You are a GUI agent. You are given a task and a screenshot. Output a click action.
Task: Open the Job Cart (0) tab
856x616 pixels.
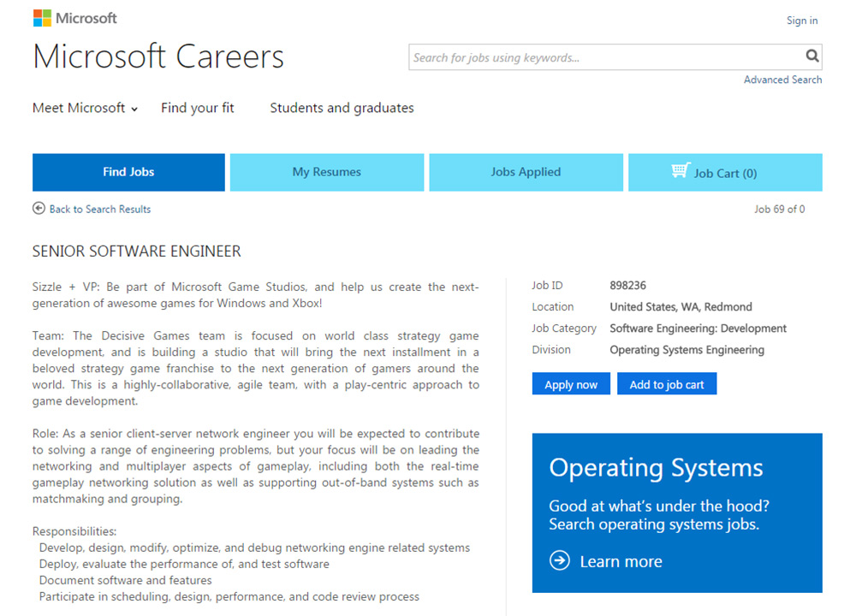click(725, 173)
